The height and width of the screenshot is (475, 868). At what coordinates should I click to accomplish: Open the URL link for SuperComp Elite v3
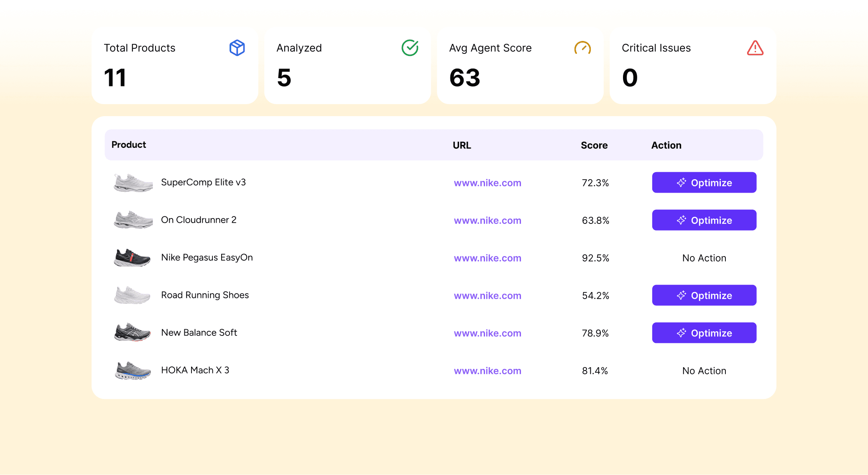[488, 183]
